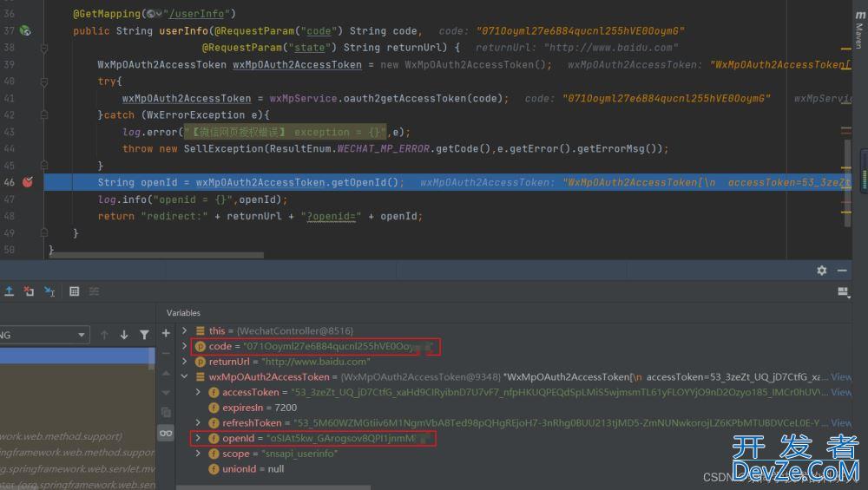Click the remove watch minus icon
868x490 pixels.
tap(166, 353)
